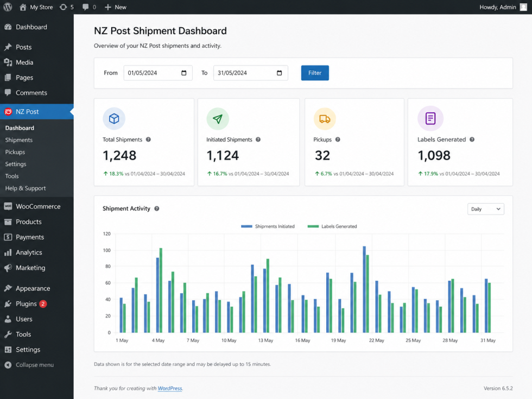Click the NZ Post Shipment Dashboard heading
This screenshot has width=532, height=399.
[160, 31]
